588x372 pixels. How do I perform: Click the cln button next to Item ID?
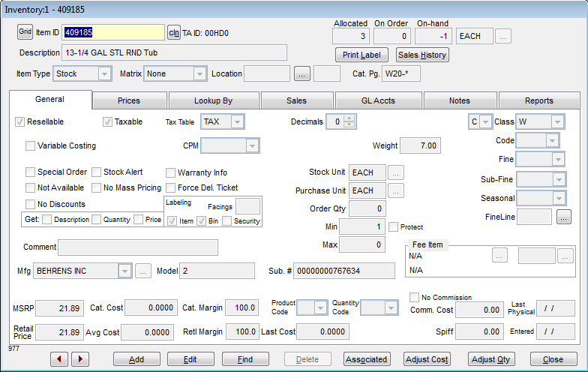pyautogui.click(x=174, y=33)
